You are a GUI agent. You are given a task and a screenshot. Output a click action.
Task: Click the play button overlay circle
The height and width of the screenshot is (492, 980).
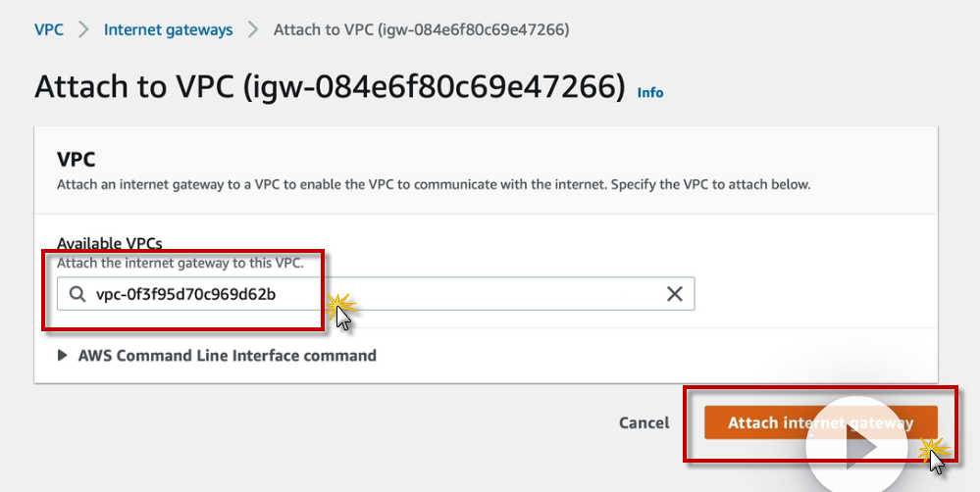point(860,447)
